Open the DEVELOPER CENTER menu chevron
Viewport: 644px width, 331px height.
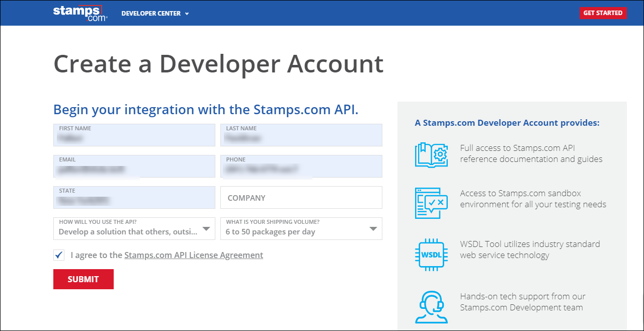point(187,14)
